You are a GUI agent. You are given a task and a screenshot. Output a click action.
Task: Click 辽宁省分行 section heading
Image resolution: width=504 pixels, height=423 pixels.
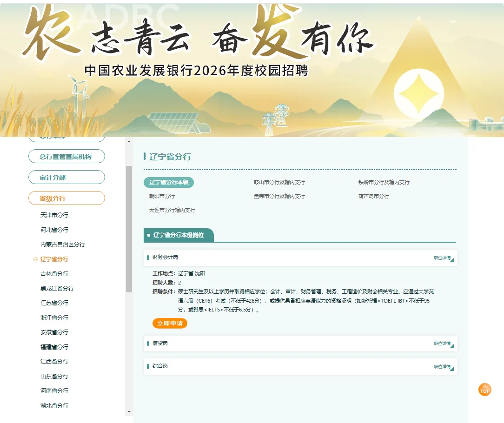(170, 157)
